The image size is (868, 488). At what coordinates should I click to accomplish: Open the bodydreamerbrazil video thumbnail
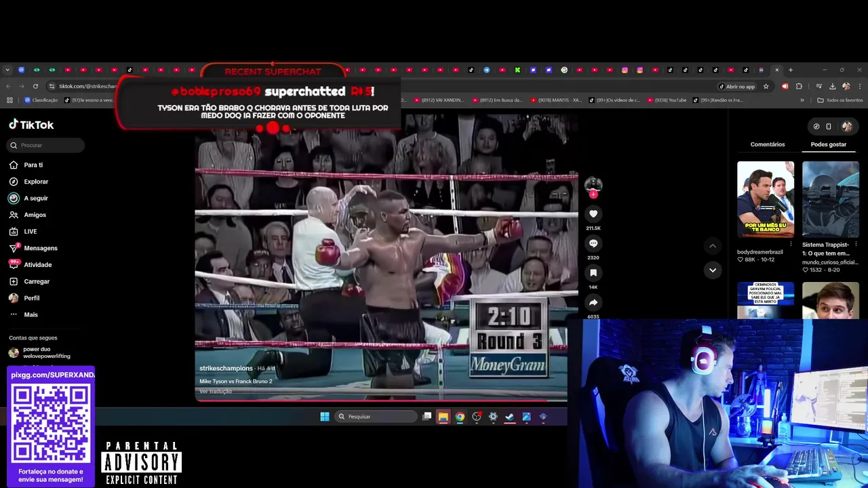pyautogui.click(x=766, y=199)
